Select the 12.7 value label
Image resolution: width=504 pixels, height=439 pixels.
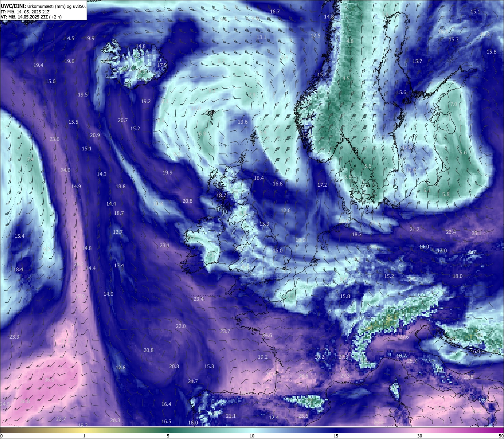point(118,232)
